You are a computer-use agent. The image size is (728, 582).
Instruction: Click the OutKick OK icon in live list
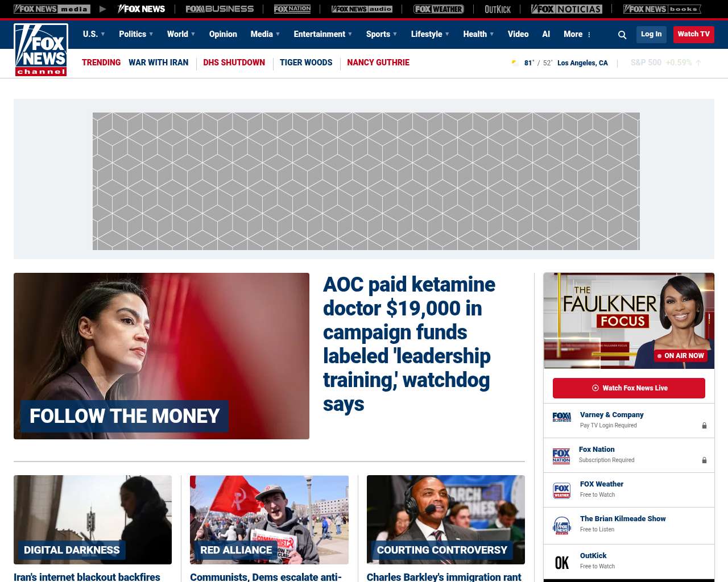tap(562, 563)
